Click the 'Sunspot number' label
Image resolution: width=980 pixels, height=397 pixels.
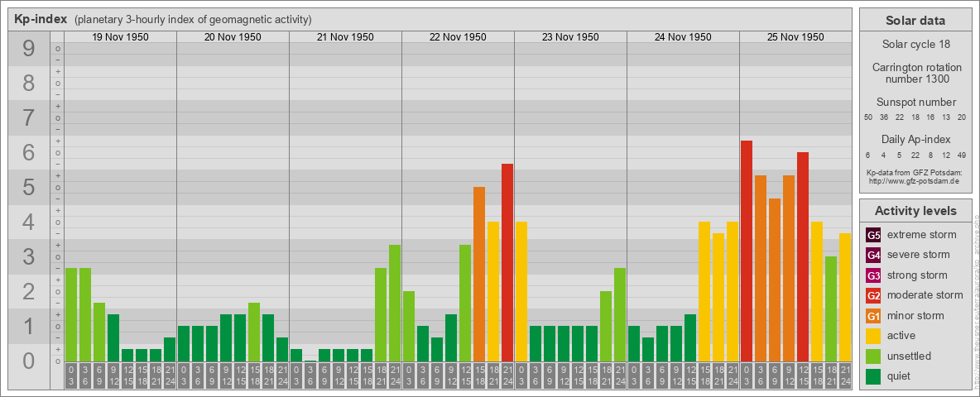915,103
